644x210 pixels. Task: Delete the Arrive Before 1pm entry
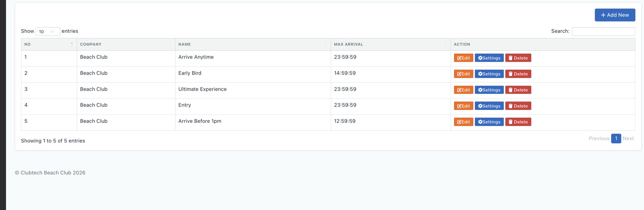point(518,122)
